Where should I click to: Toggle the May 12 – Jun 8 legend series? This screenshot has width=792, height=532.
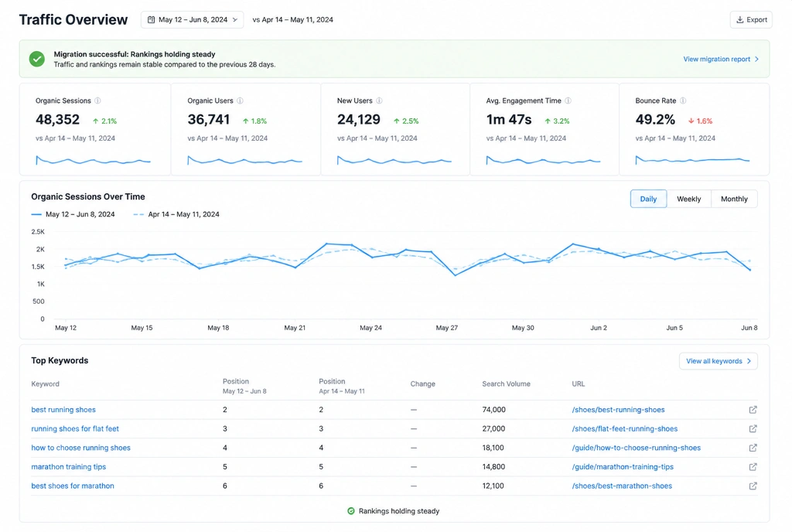point(73,214)
